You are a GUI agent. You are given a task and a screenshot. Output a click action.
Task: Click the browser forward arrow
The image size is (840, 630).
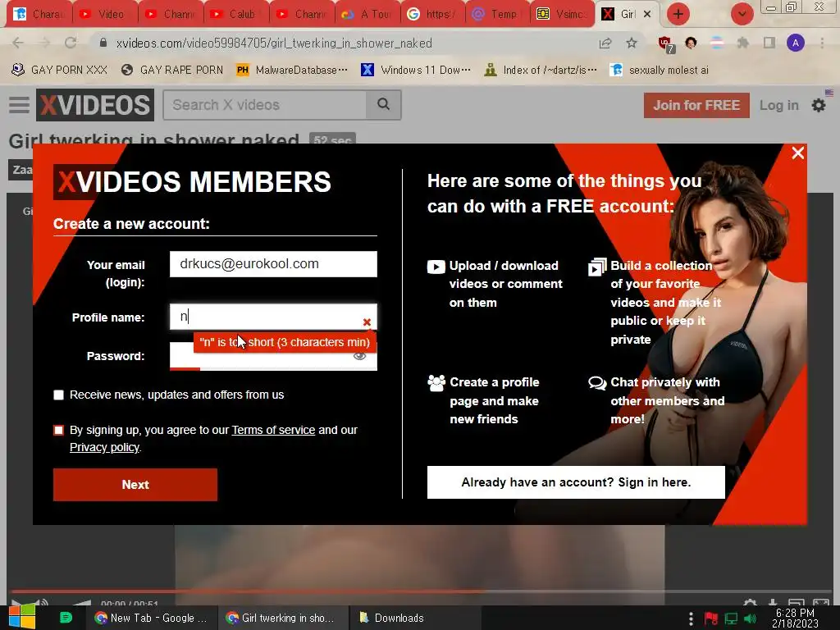[x=44, y=43]
